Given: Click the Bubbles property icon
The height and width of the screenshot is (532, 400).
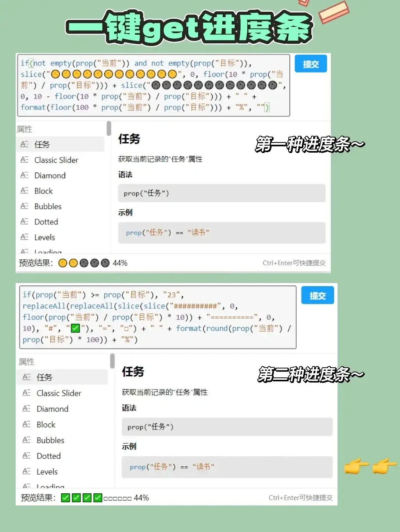Looking at the screenshot, I should pyautogui.click(x=25, y=206).
